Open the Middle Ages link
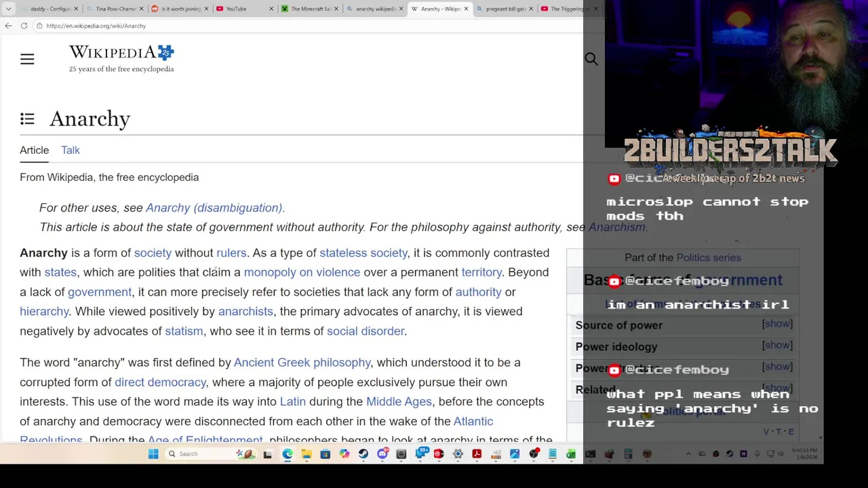Image resolution: width=868 pixels, height=488 pixels. point(399,402)
